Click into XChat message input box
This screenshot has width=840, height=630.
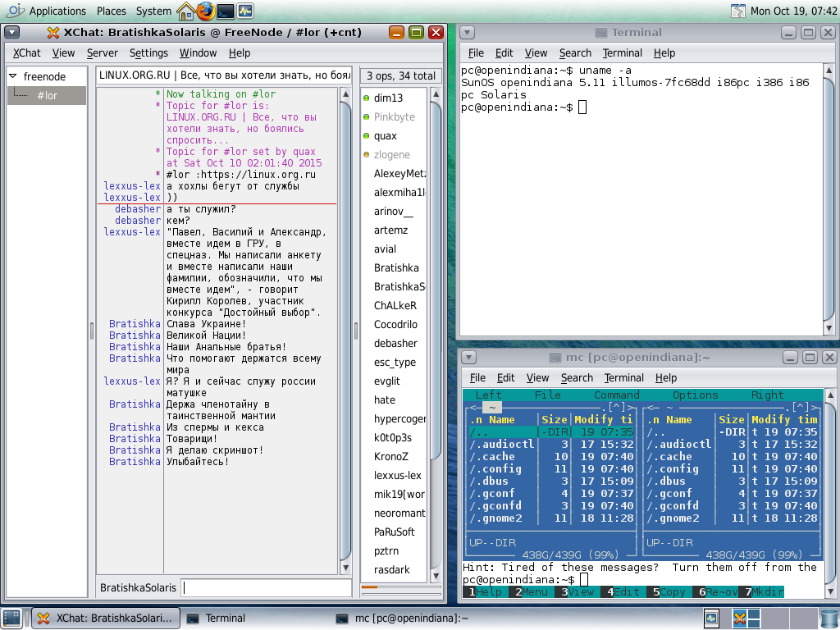click(267, 587)
